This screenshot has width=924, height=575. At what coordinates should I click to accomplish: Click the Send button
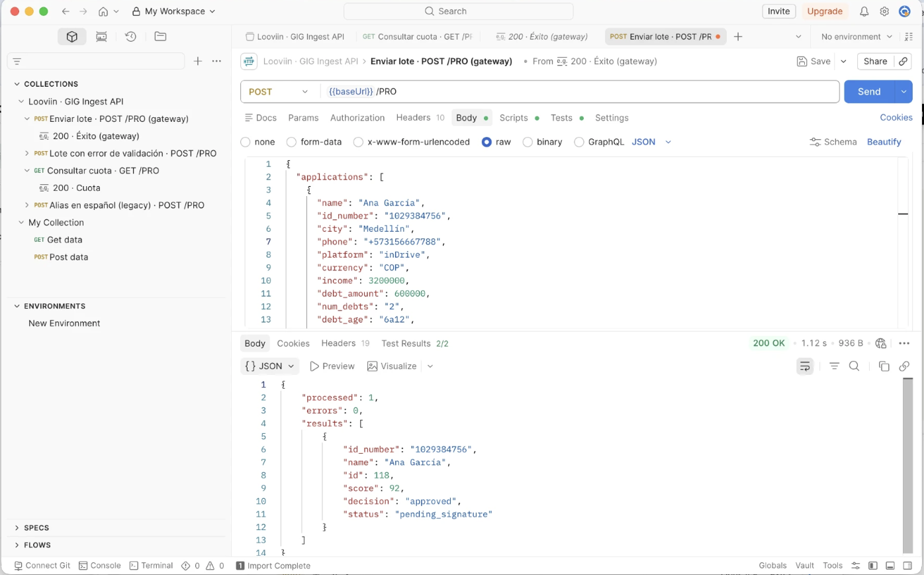(x=869, y=91)
